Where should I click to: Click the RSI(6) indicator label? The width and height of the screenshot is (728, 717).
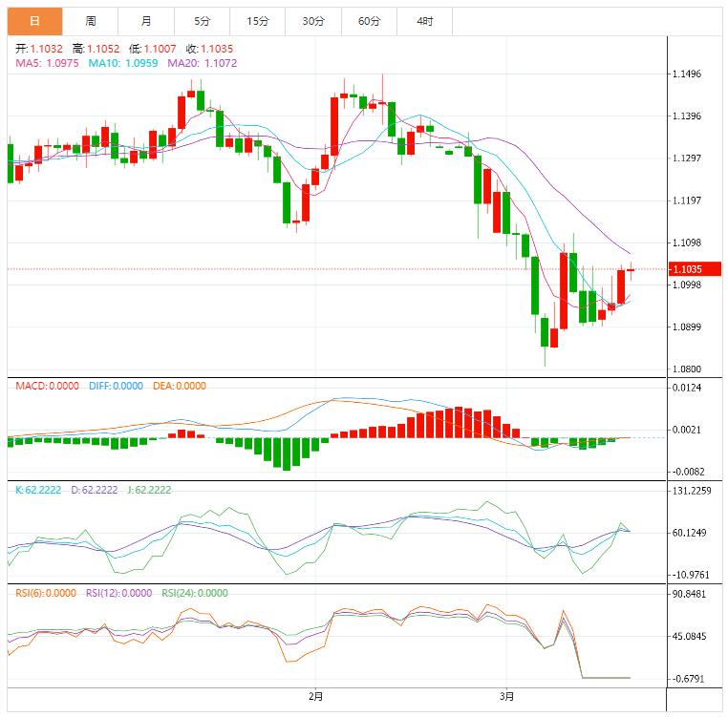45,593
